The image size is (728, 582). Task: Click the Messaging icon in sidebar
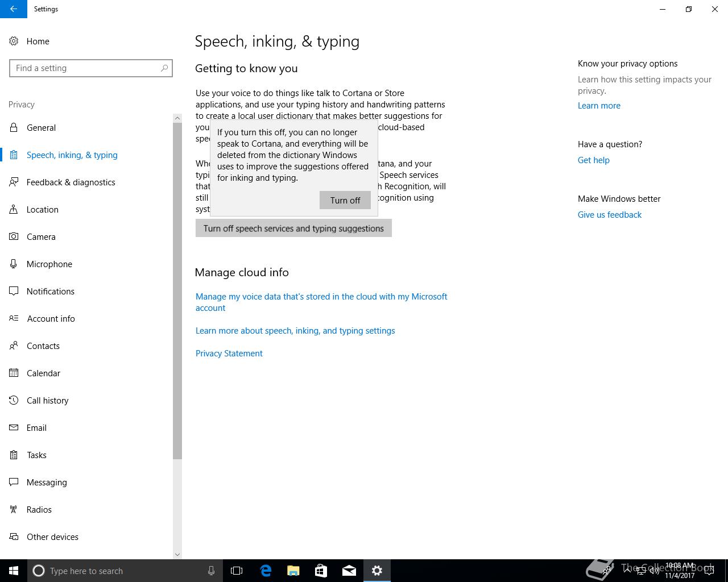[x=14, y=482]
